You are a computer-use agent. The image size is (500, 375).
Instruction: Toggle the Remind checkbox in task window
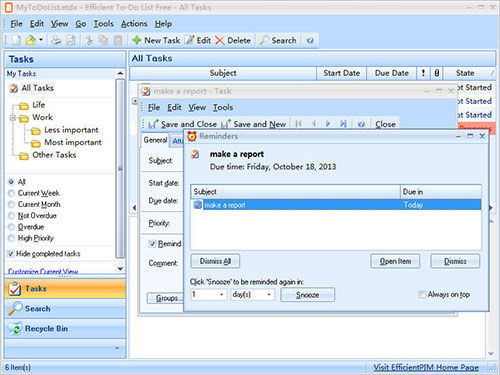tap(153, 244)
